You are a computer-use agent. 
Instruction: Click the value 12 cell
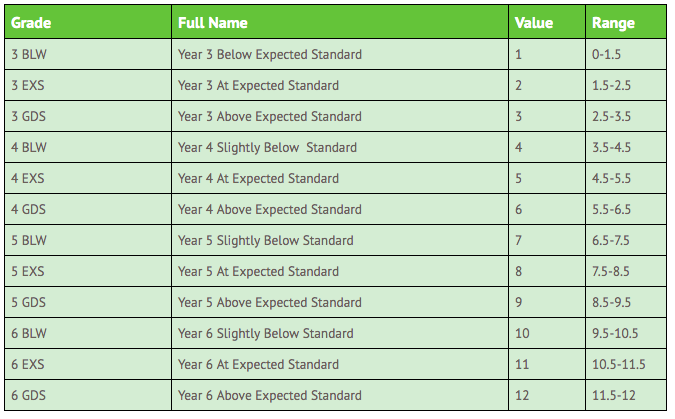[x=521, y=395]
